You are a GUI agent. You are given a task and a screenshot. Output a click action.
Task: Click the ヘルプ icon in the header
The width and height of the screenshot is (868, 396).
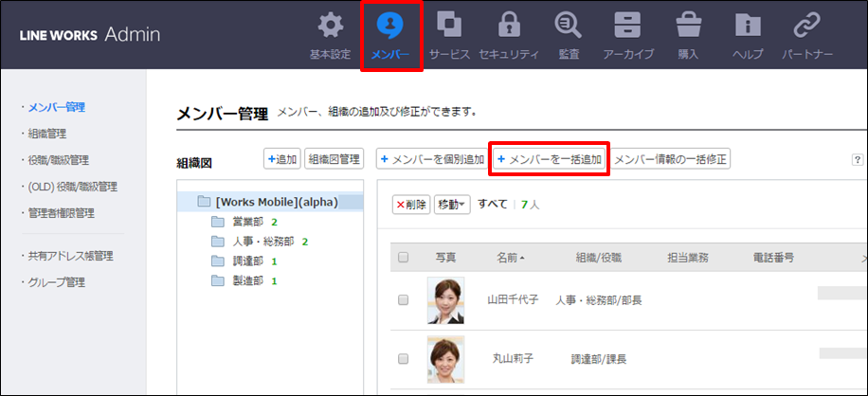[x=748, y=26]
